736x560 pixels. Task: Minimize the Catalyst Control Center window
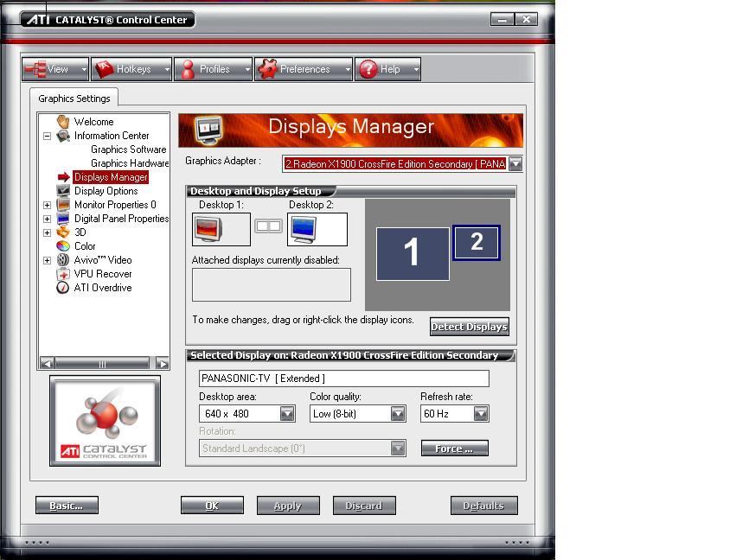[502, 20]
